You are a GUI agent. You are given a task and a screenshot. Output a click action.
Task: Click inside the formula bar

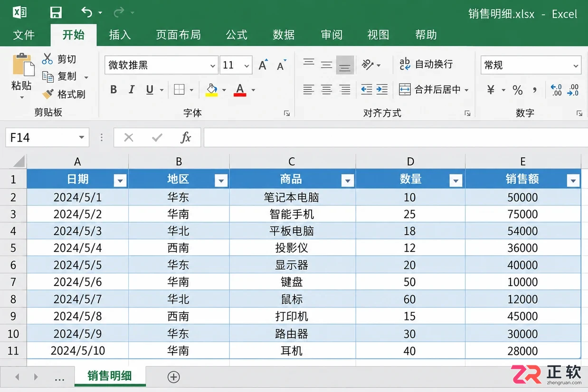tap(396, 137)
